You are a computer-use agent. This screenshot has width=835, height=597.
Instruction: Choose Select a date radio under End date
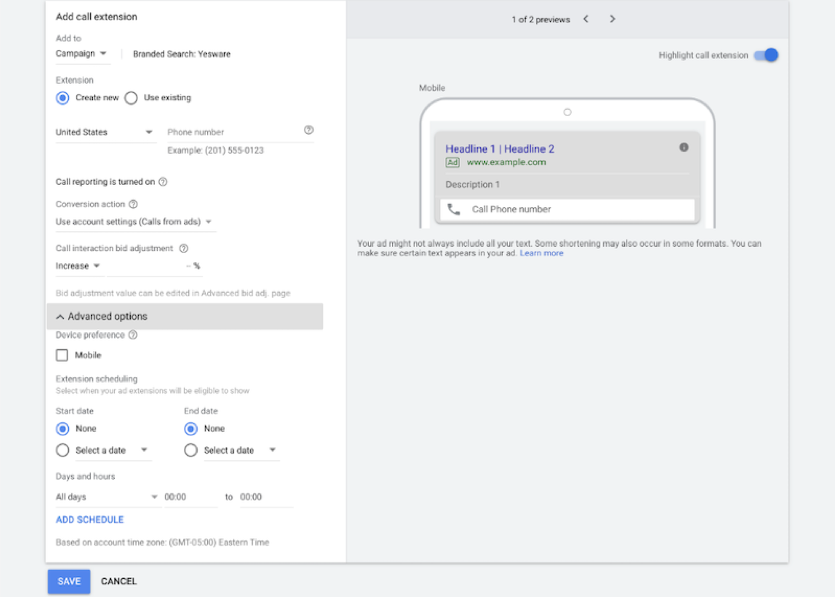[191, 451]
